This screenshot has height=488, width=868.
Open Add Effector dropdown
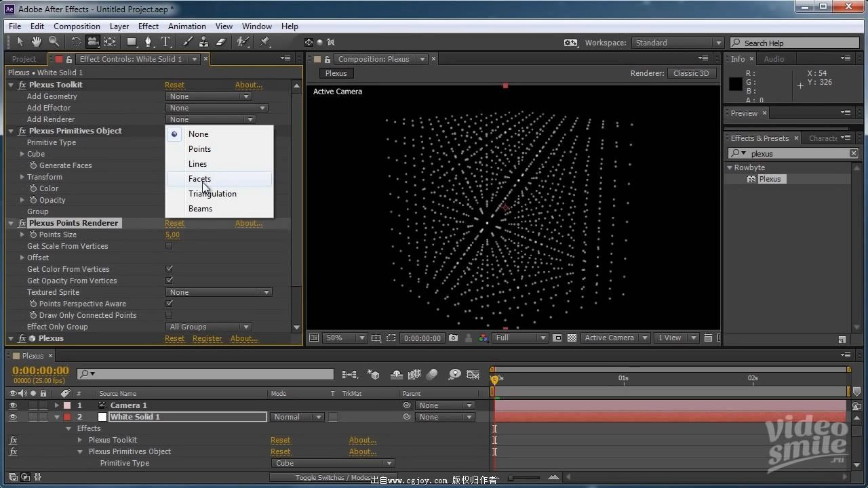pos(217,108)
